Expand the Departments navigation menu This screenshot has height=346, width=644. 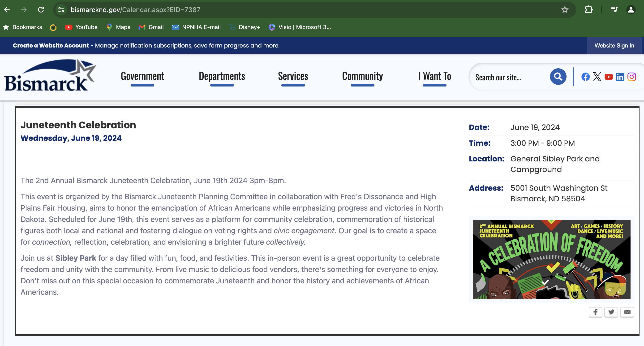point(222,76)
